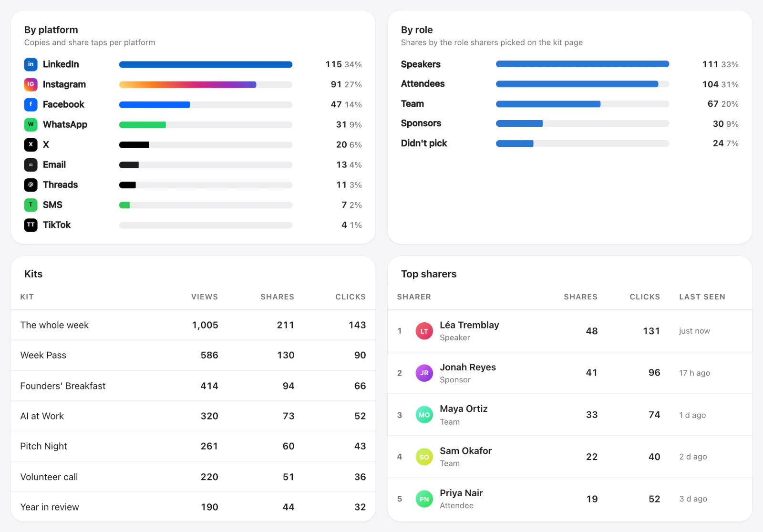Click the Email platform icon
The height and width of the screenshot is (532, 763).
31,164
